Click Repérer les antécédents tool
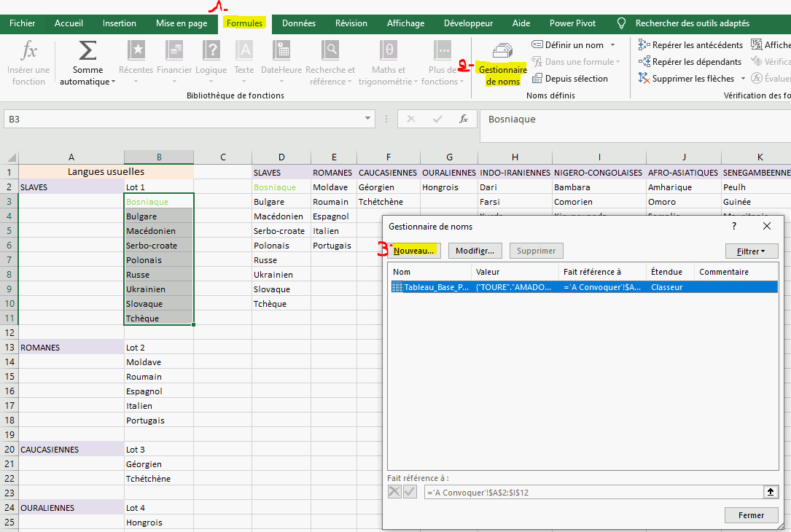791x532 pixels. [x=690, y=45]
